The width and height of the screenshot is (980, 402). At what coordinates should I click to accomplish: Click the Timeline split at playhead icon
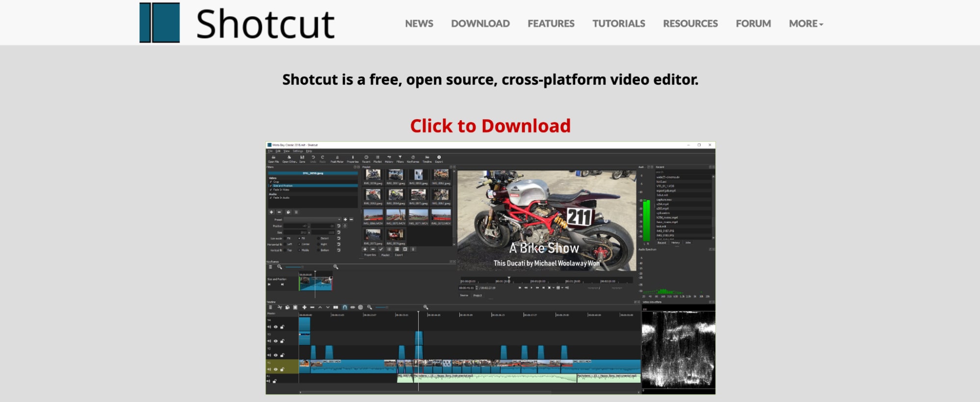(x=336, y=307)
